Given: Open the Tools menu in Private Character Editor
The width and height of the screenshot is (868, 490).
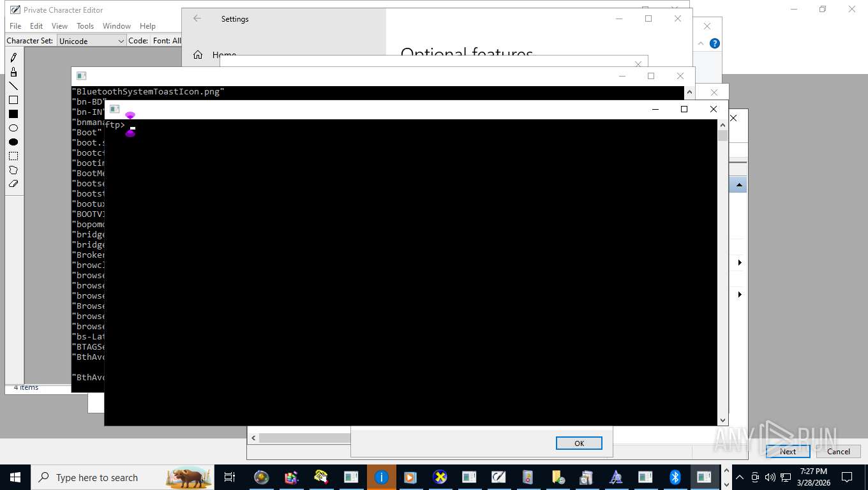Looking at the screenshot, I should [x=85, y=26].
